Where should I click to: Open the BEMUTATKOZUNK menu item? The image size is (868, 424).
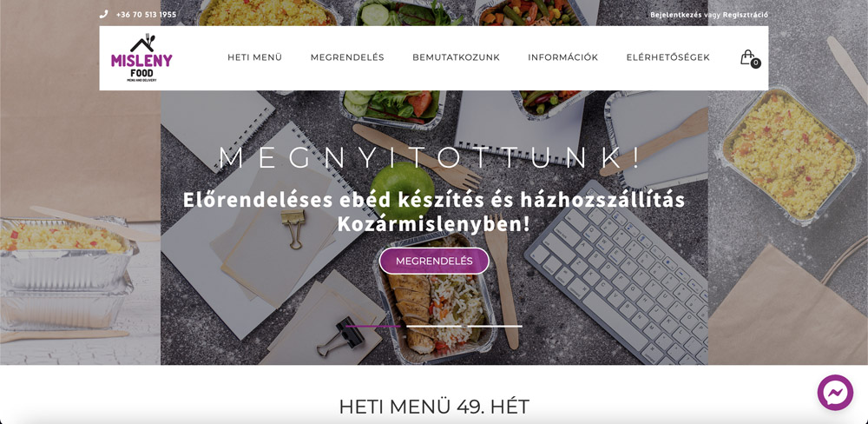tap(457, 57)
